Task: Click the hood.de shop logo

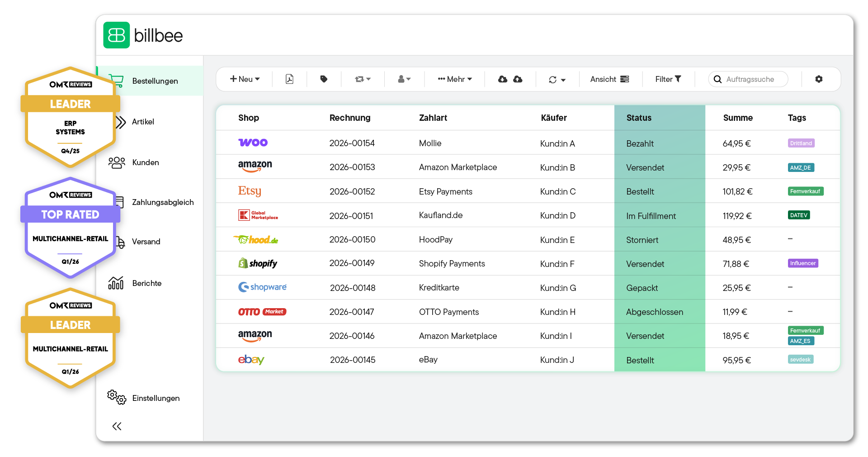Action: click(x=256, y=239)
